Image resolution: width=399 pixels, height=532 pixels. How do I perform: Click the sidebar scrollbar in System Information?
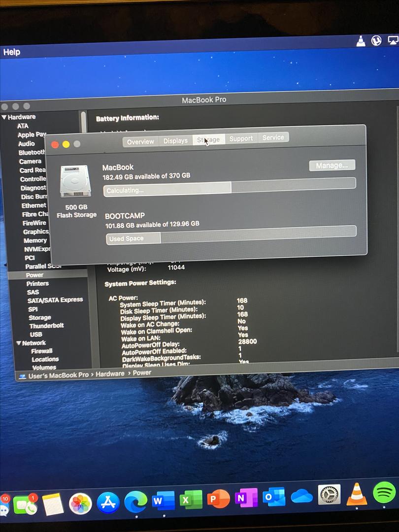coord(83,123)
